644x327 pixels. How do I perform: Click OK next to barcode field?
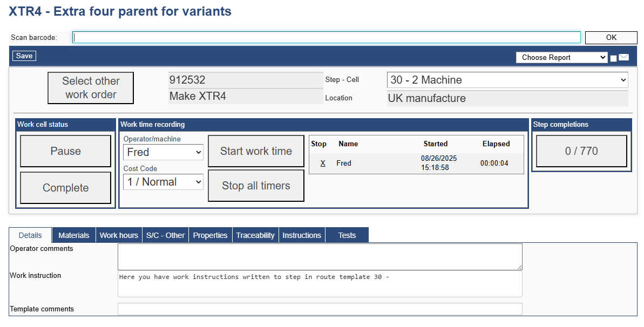tap(611, 37)
